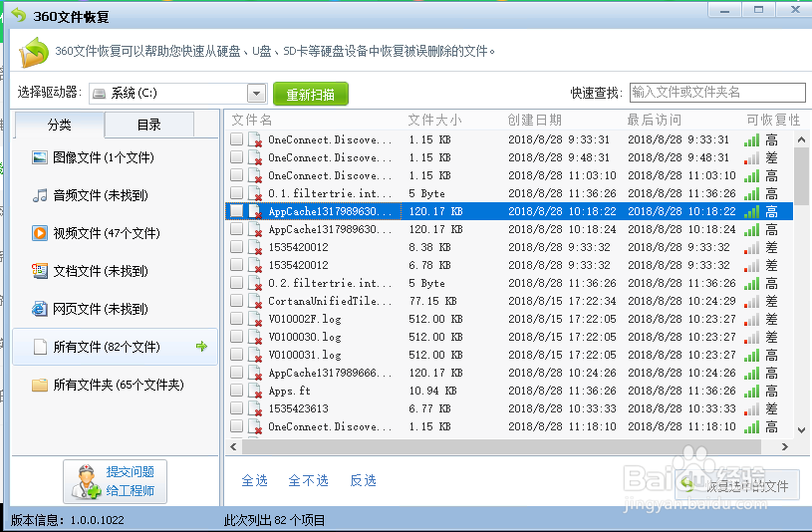Screen dimensions: 812x532
Task: Tick checkbox for CortanaUnifiedTile file
Action: pyautogui.click(x=237, y=301)
